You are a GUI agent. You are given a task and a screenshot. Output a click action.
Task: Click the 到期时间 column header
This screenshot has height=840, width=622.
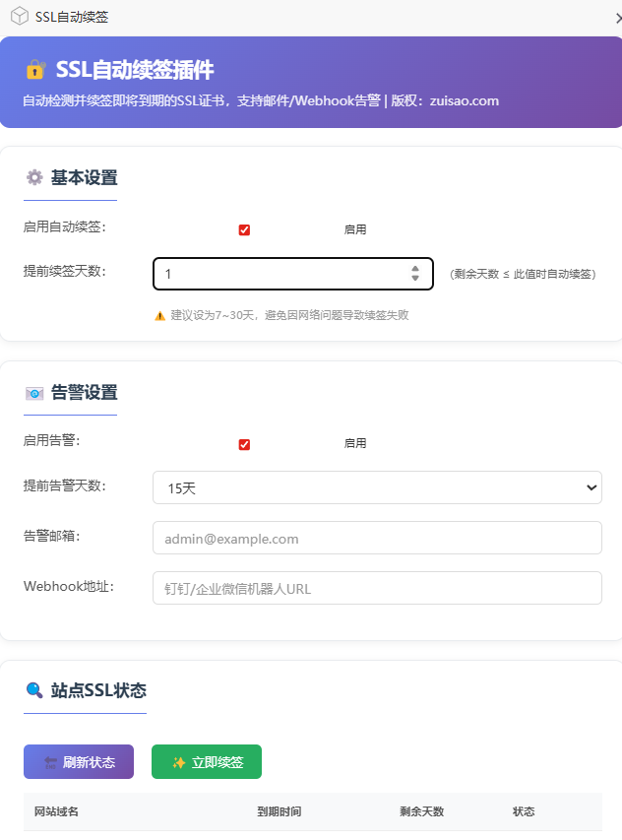coord(279,811)
